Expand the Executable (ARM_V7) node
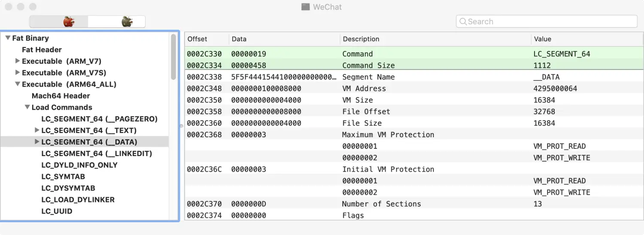The image size is (644, 235). click(18, 61)
